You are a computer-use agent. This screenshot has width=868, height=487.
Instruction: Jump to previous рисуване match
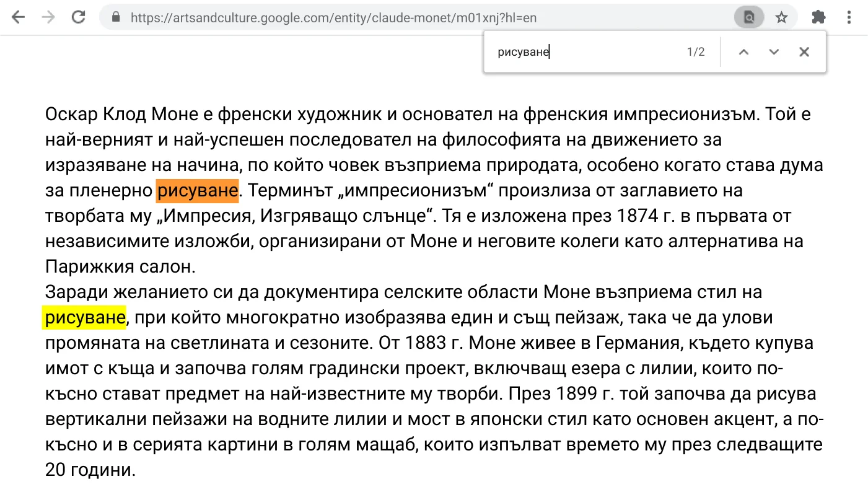[743, 51]
